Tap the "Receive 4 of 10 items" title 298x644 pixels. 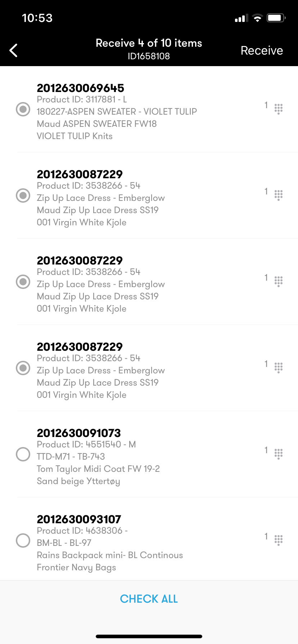(149, 43)
